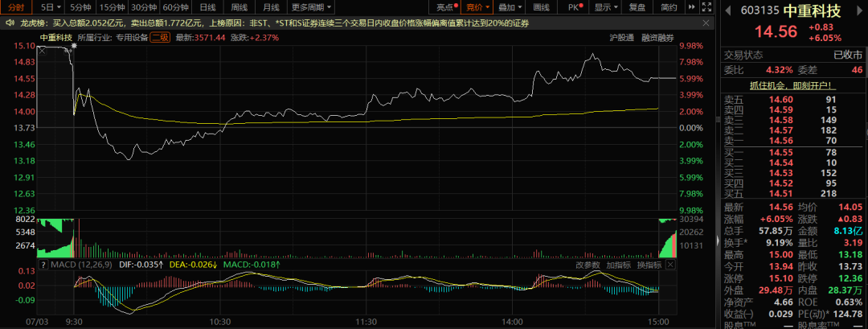Screen dimensions: 868x329
Task: Click the MACD help question icon
Action: (x=43, y=265)
